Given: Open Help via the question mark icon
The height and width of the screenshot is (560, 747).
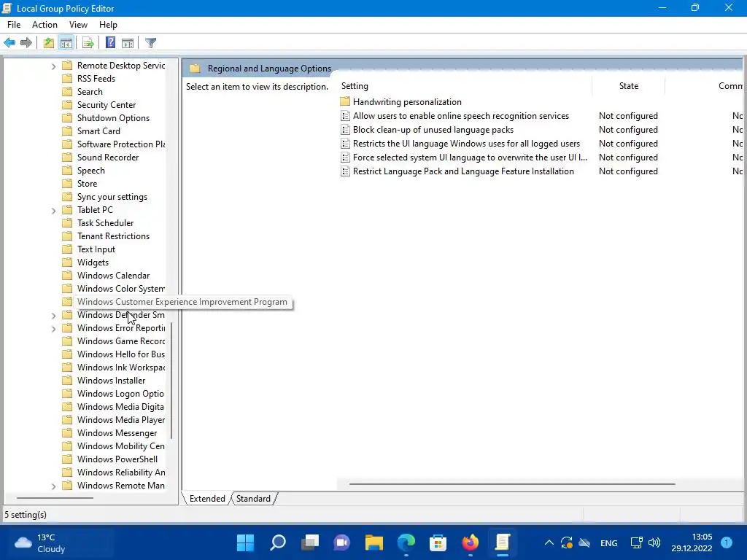Looking at the screenshot, I should click(x=110, y=43).
